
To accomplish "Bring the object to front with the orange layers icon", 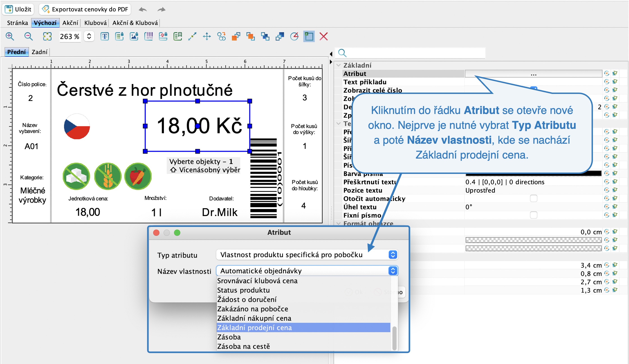I will tap(236, 36).
